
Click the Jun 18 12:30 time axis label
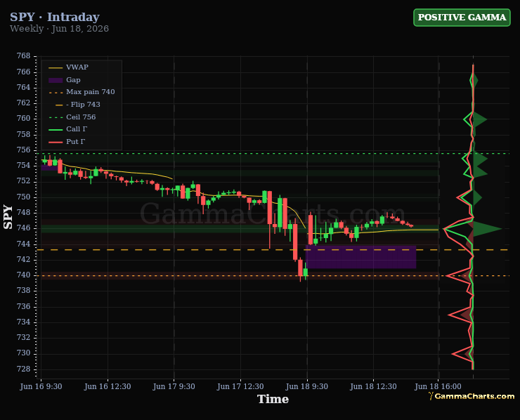click(373, 386)
